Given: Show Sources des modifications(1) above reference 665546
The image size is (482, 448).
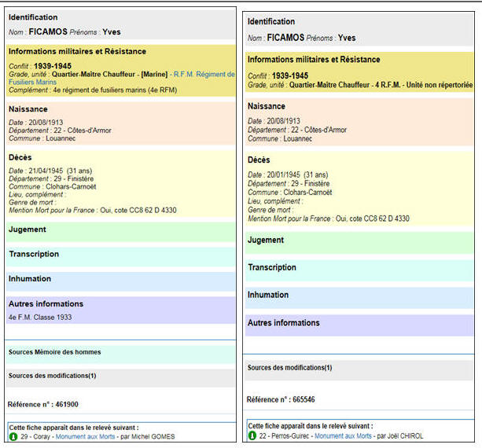Looking at the screenshot, I should [290, 368].
